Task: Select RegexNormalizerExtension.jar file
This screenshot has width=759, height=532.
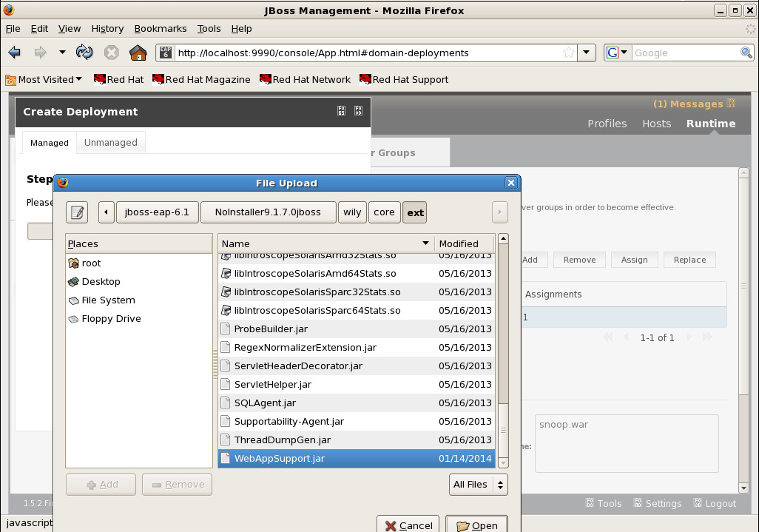Action: click(357, 348)
